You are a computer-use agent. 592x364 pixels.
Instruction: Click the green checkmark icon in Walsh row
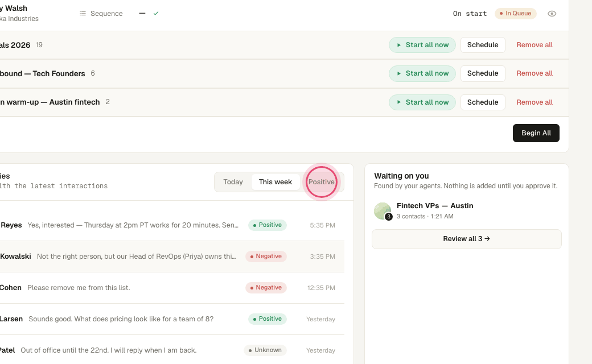156,13
